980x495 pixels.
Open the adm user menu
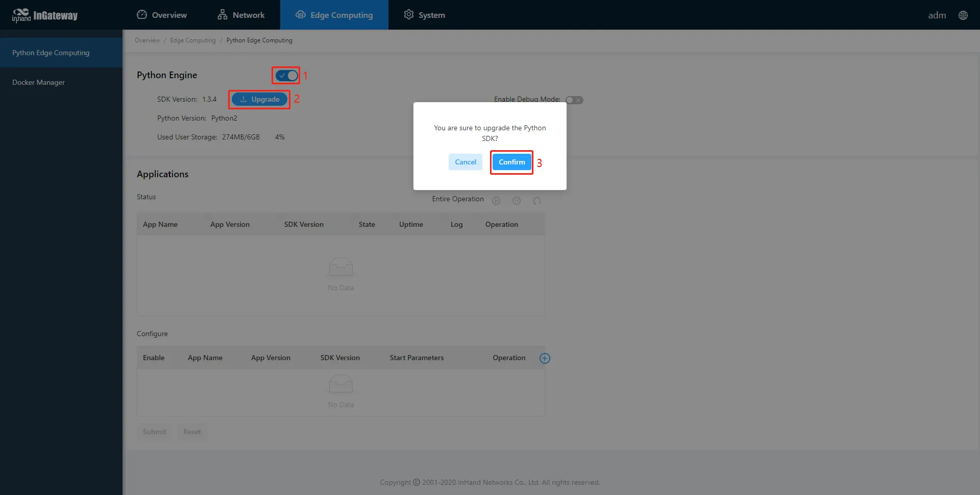(937, 15)
